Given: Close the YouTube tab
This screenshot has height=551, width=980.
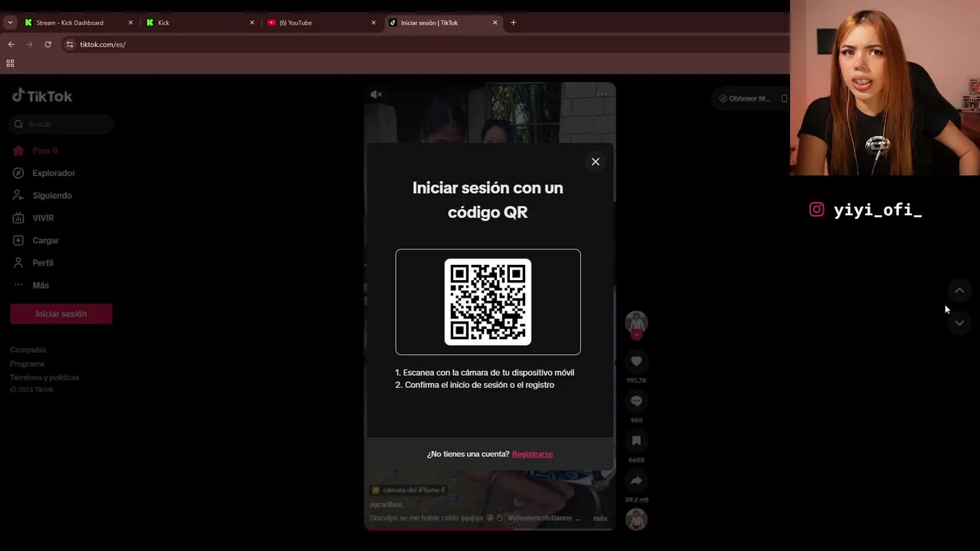Looking at the screenshot, I should (x=374, y=23).
